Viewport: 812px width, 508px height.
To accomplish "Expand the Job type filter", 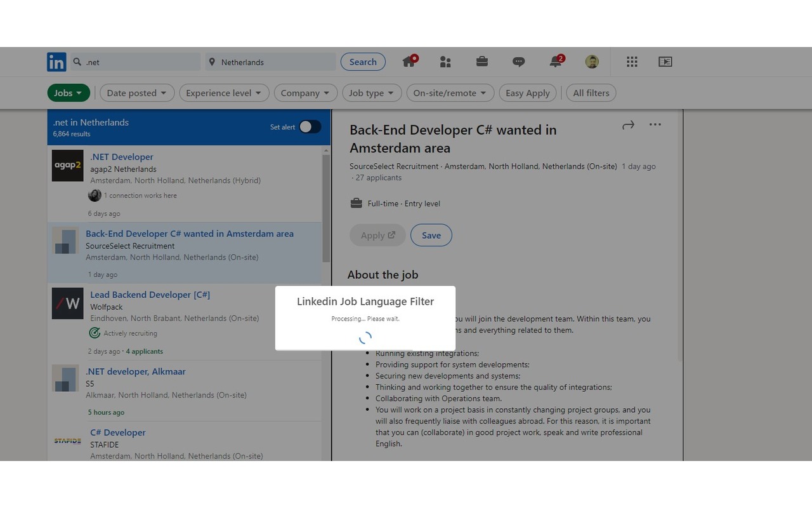I will tap(372, 93).
